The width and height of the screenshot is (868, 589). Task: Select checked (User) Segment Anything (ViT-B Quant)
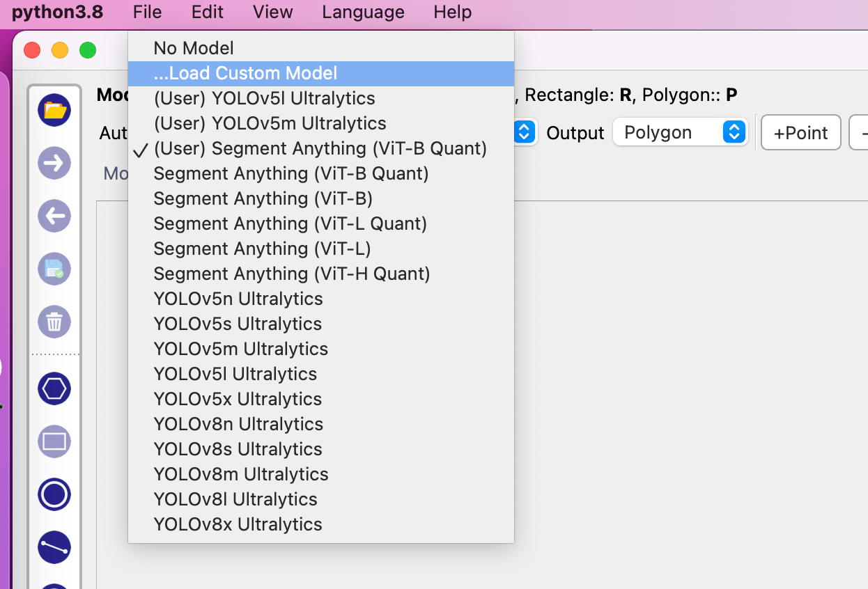(321, 148)
